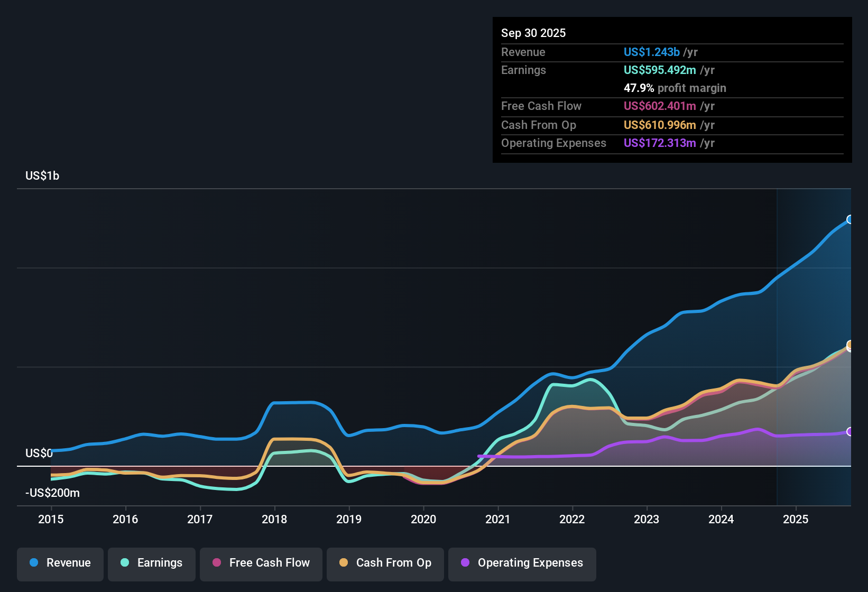This screenshot has height=592, width=868.
Task: Select the purple Operating Expenses legend icon
Action: pos(464,563)
